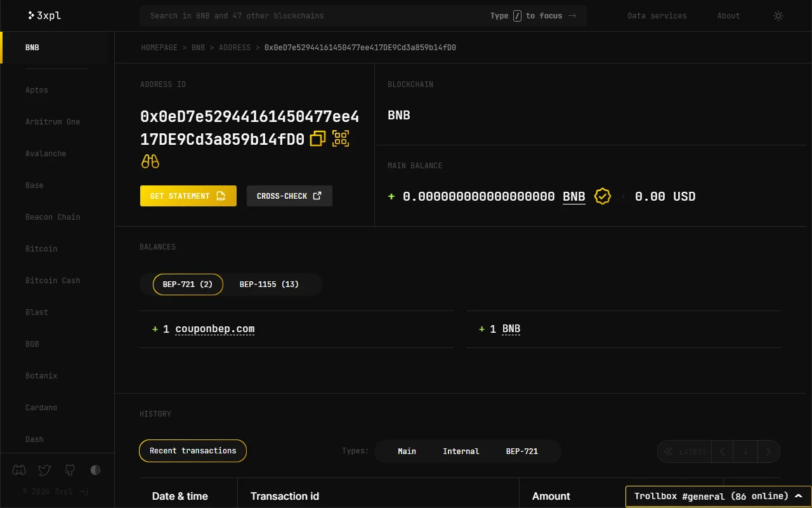Jump to the Latest transactions page
Viewport: 812px width, 508px height.
click(684, 451)
